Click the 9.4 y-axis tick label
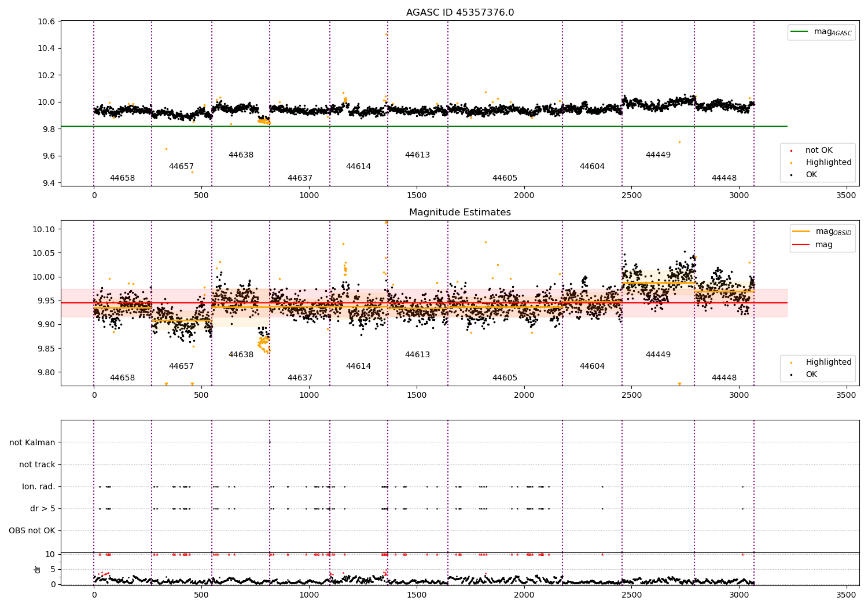The image size is (868, 608). [x=49, y=183]
